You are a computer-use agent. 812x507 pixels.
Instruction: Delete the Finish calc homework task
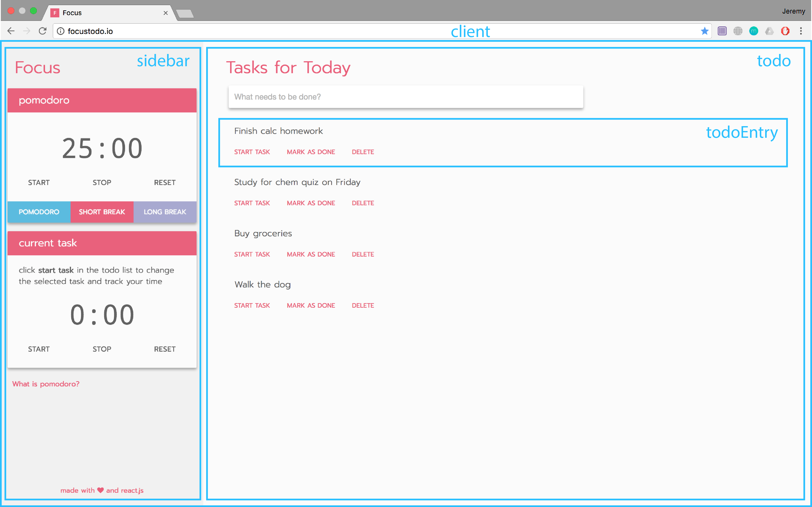(363, 152)
